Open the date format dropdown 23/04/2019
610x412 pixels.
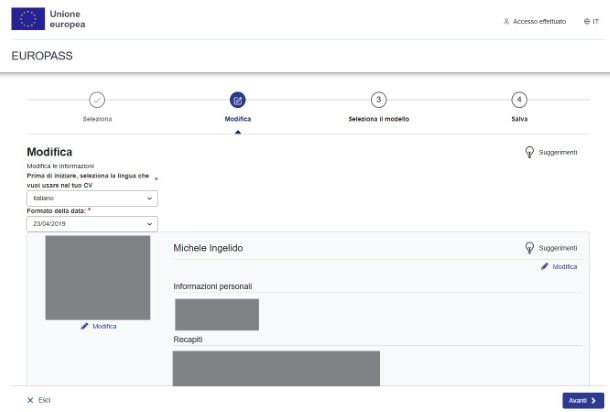[x=92, y=224]
